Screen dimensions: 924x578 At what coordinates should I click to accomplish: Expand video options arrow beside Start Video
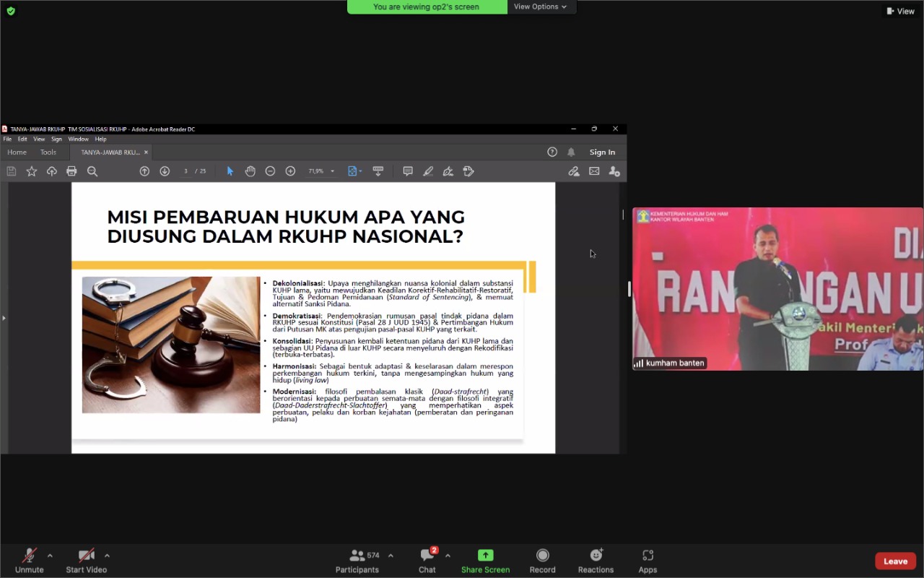tap(107, 556)
